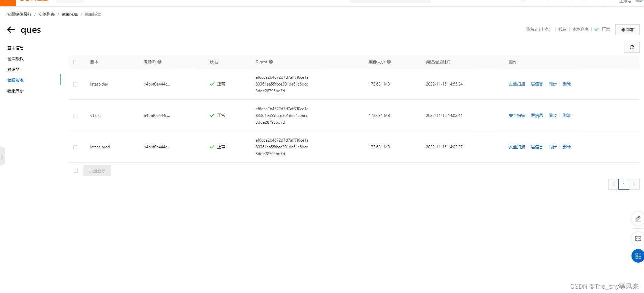The width and height of the screenshot is (644, 293).
Task: Click 同步 for latest-prod
Action: [553, 147]
